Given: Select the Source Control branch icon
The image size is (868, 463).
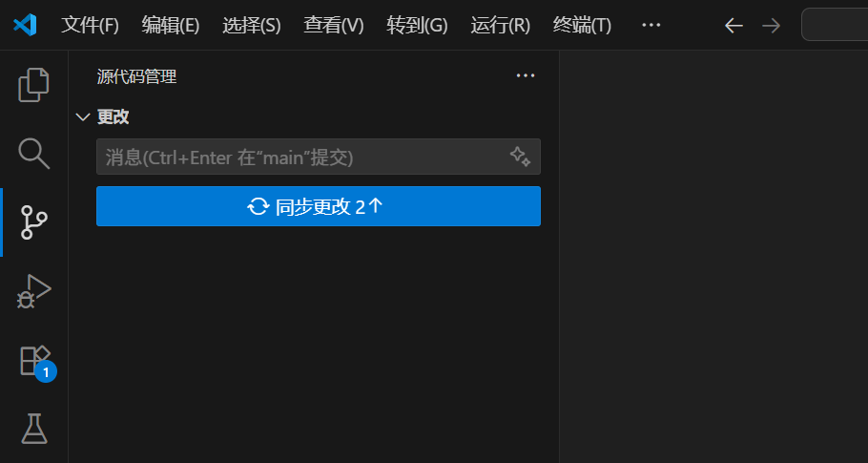Looking at the screenshot, I should tap(33, 222).
